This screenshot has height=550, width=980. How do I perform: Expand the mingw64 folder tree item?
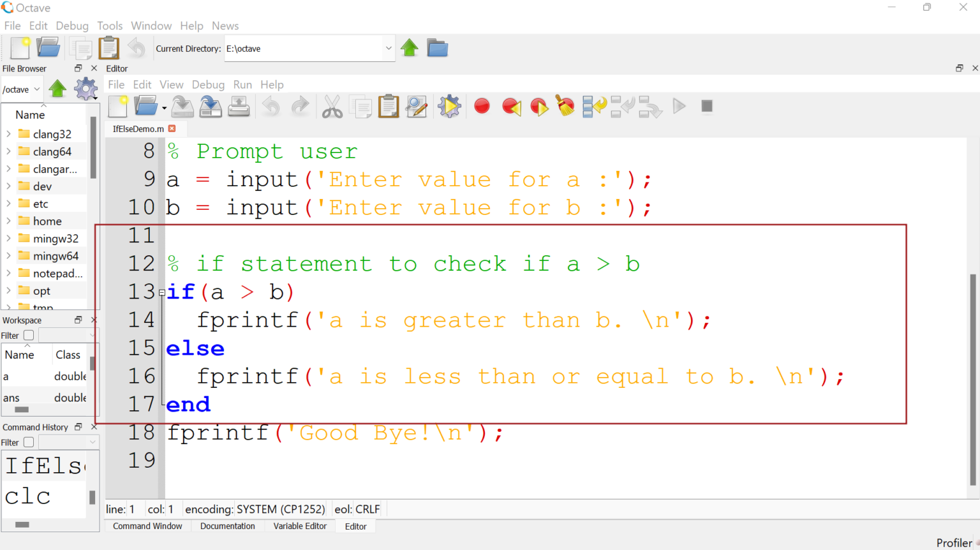(8, 255)
